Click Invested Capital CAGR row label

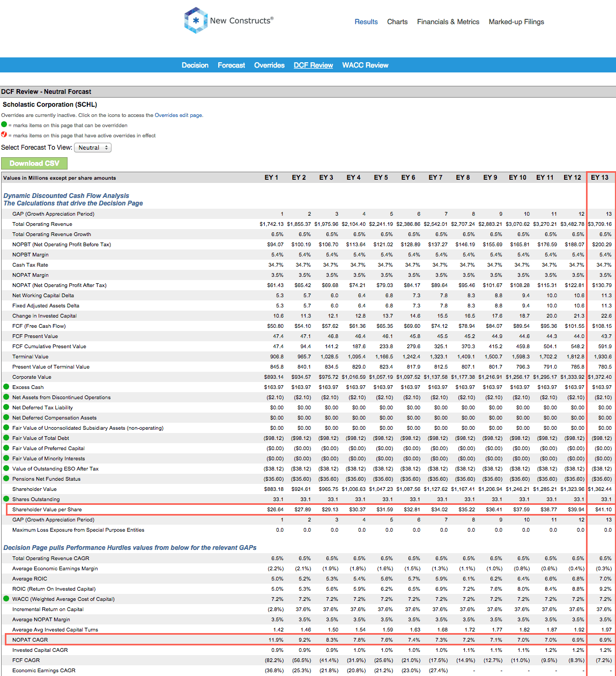40,650
